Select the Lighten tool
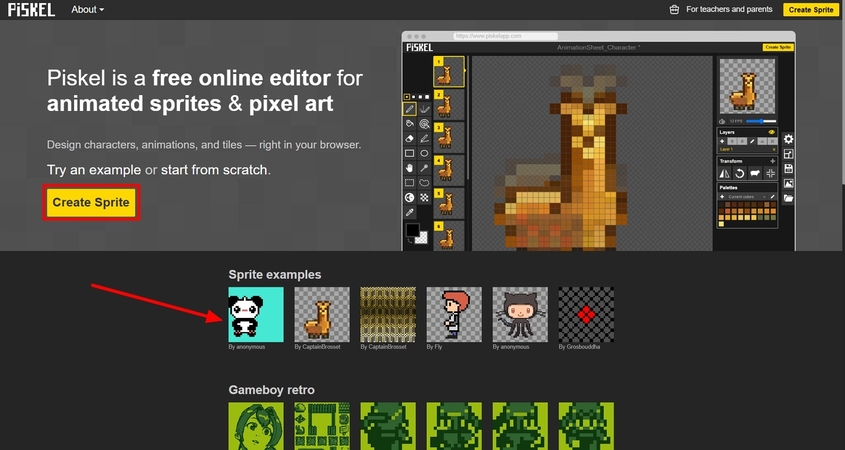Image resolution: width=845 pixels, height=450 pixels. [410, 198]
